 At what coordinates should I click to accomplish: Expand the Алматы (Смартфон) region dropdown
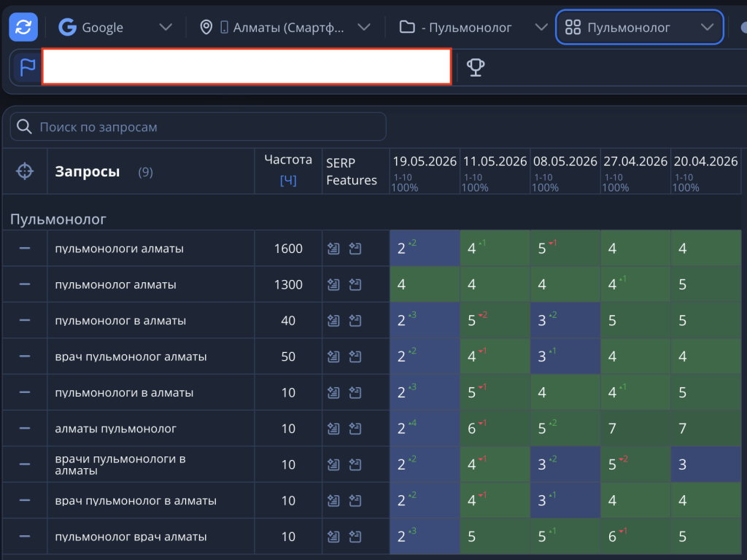point(285,28)
